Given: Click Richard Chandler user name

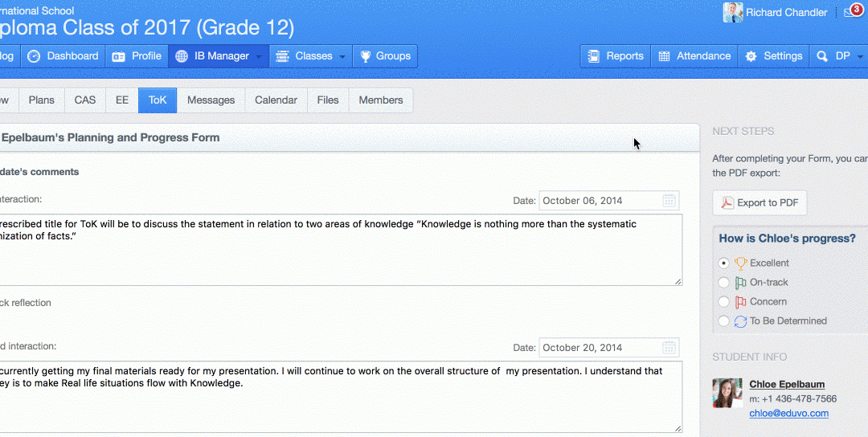Looking at the screenshot, I should (x=786, y=12).
